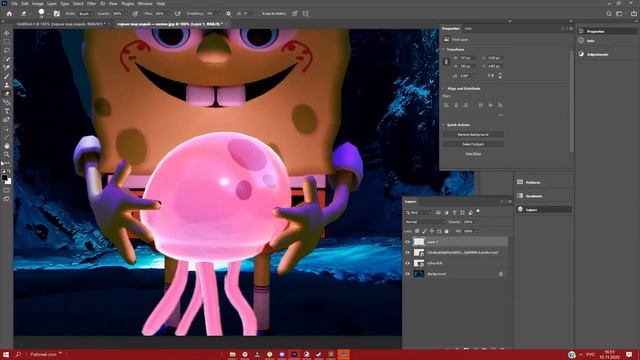Switch to the first Untitled document tab
The width and height of the screenshot is (640, 360).
pyautogui.click(x=61, y=24)
